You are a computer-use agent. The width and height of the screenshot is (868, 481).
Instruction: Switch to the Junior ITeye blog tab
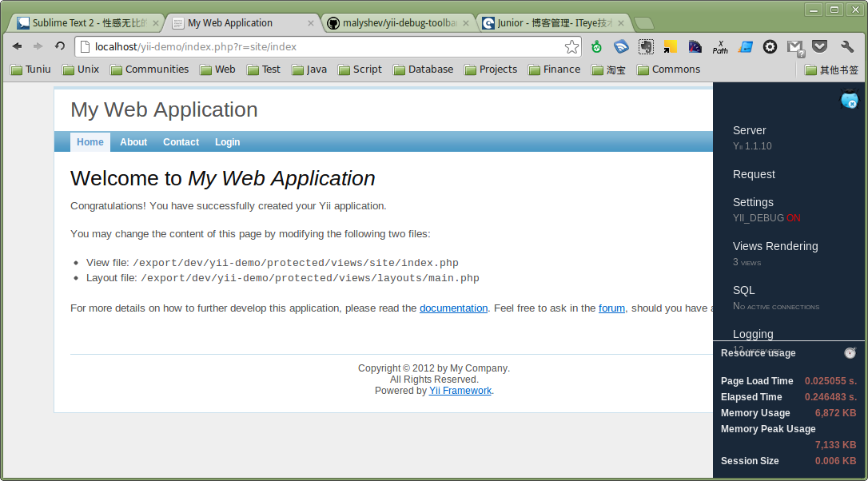[x=554, y=22]
